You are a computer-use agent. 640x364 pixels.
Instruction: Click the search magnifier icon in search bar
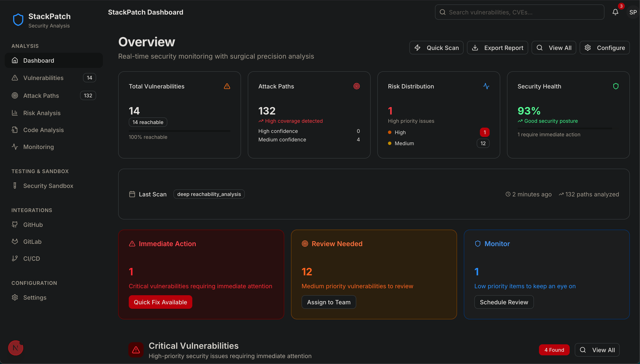click(442, 12)
